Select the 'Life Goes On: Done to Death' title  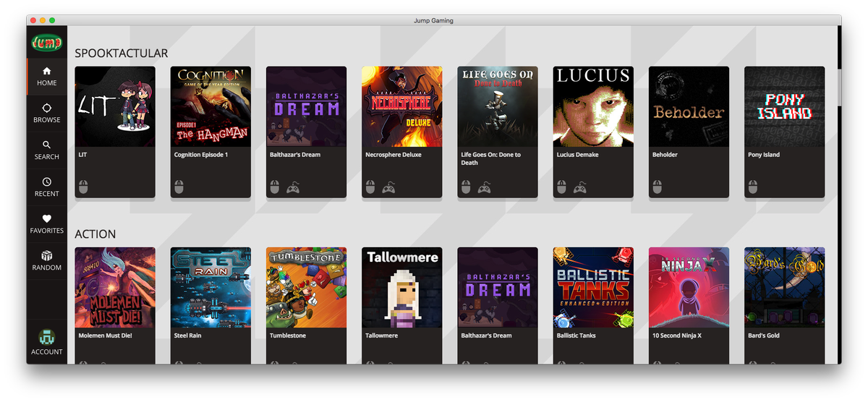[491, 158]
